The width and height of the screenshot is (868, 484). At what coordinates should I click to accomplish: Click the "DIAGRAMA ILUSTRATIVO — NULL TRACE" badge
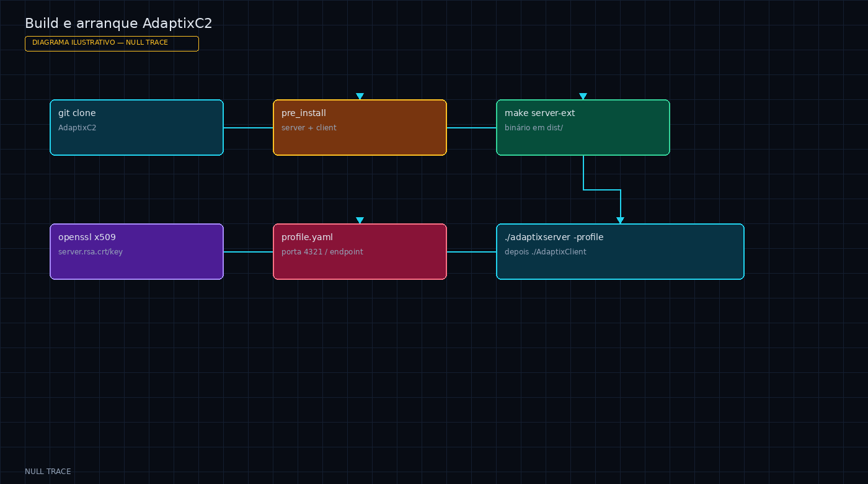tap(112, 43)
